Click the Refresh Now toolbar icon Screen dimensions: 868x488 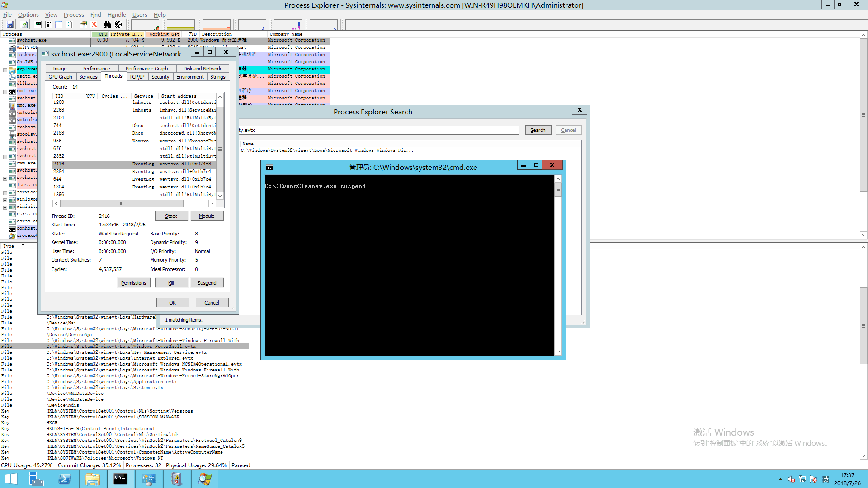coord(25,24)
